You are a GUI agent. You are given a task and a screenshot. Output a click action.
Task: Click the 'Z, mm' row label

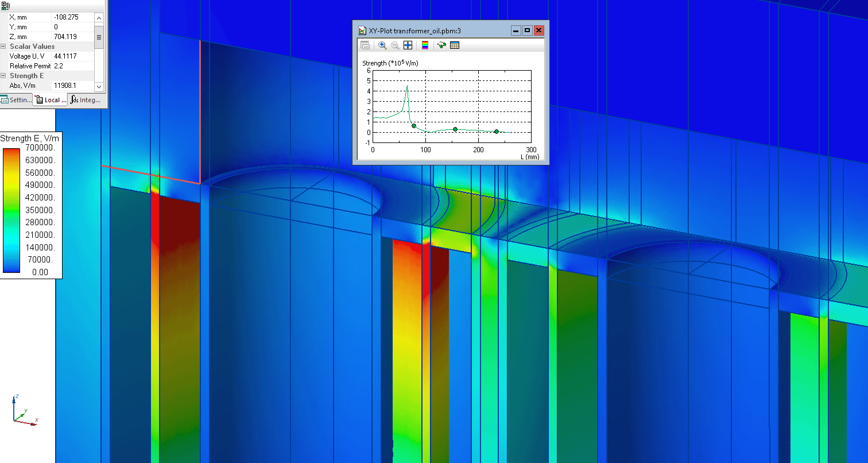pos(18,37)
